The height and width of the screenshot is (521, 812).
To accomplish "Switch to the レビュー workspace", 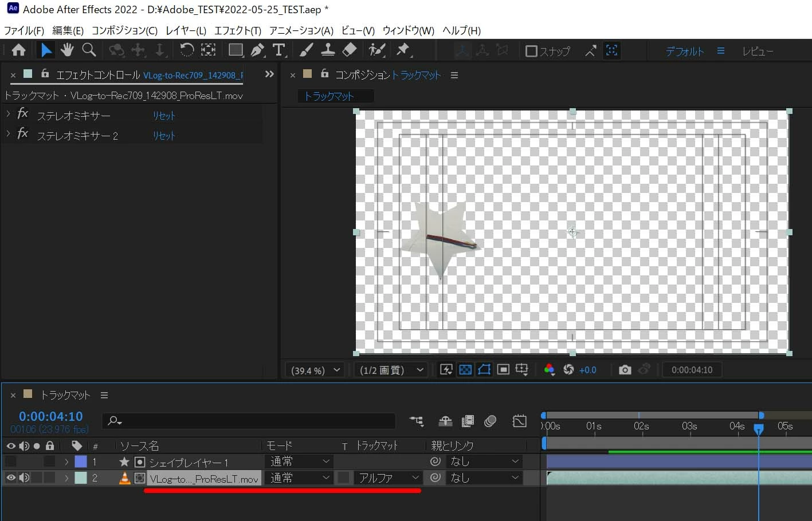I will click(x=758, y=51).
